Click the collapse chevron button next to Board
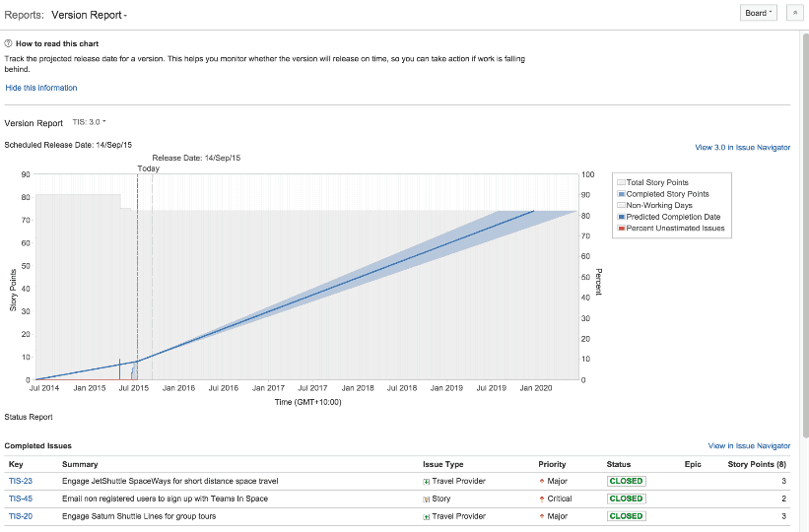The image size is (809, 532). [x=795, y=13]
